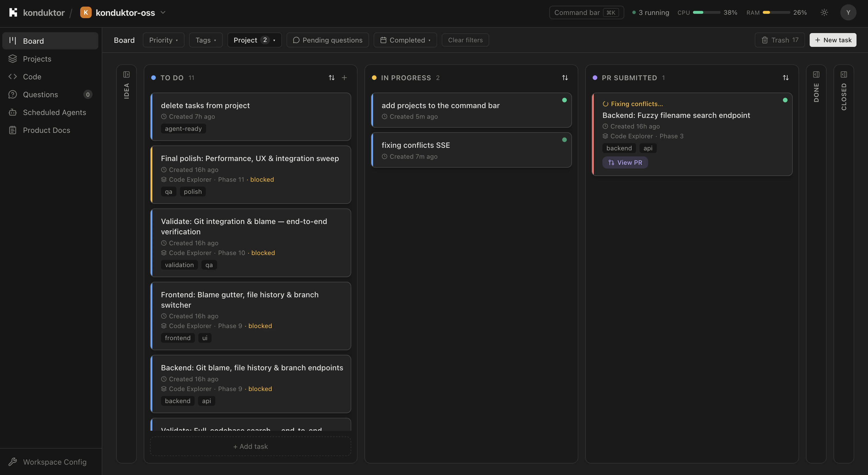Viewport: 868px width, 475px height.
Task: Click the CPU usage bar
Action: click(x=707, y=12)
